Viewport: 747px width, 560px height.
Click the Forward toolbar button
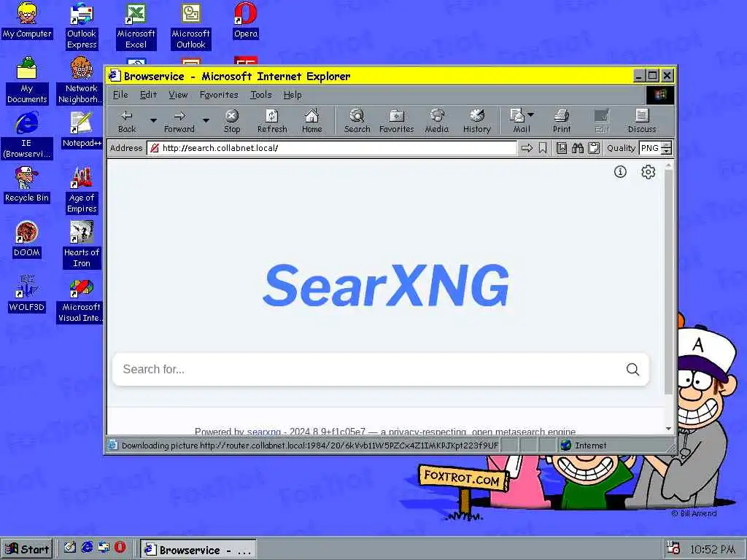[x=179, y=121]
